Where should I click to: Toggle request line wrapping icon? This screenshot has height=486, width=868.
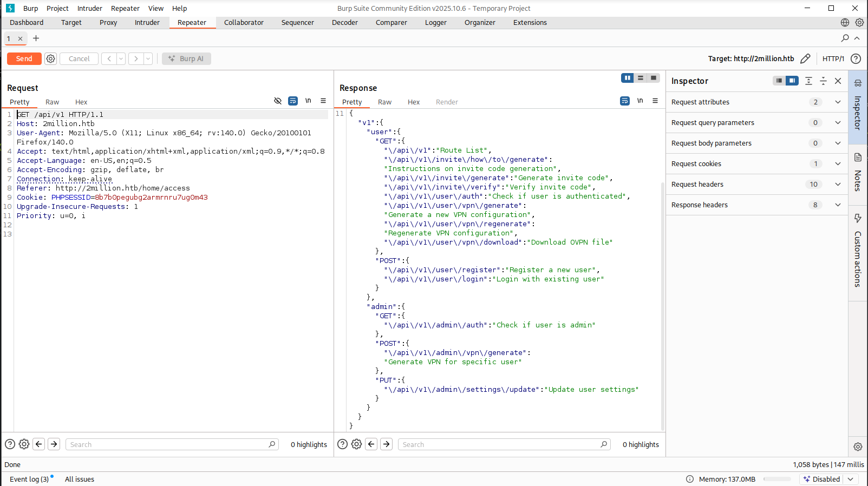(x=293, y=101)
